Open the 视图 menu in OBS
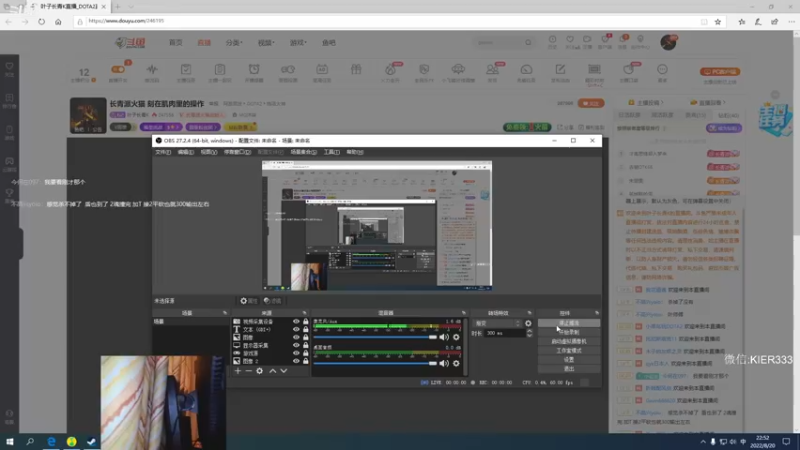 coord(209,152)
